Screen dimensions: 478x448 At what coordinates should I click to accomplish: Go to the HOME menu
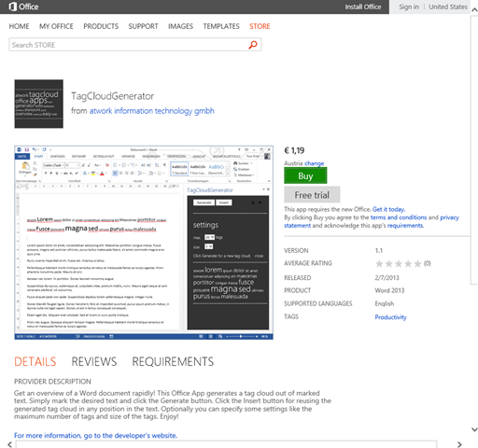(x=19, y=26)
